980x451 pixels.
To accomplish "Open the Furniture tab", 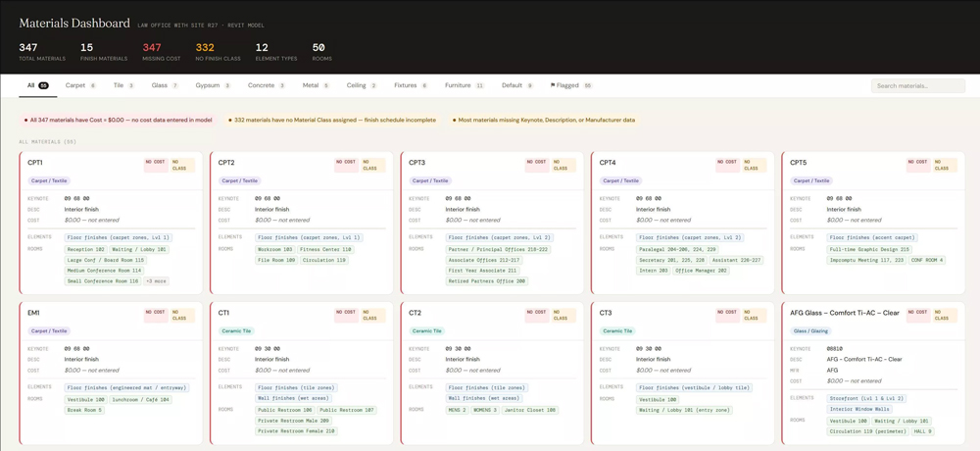I will 465,85.
